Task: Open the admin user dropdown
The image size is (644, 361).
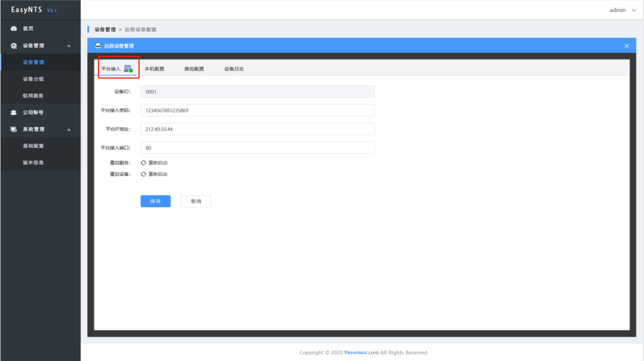Action: [x=622, y=10]
